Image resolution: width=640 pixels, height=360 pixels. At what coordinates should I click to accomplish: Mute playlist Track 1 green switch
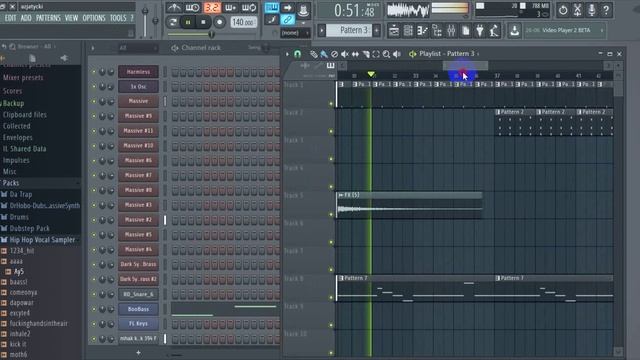(x=331, y=104)
